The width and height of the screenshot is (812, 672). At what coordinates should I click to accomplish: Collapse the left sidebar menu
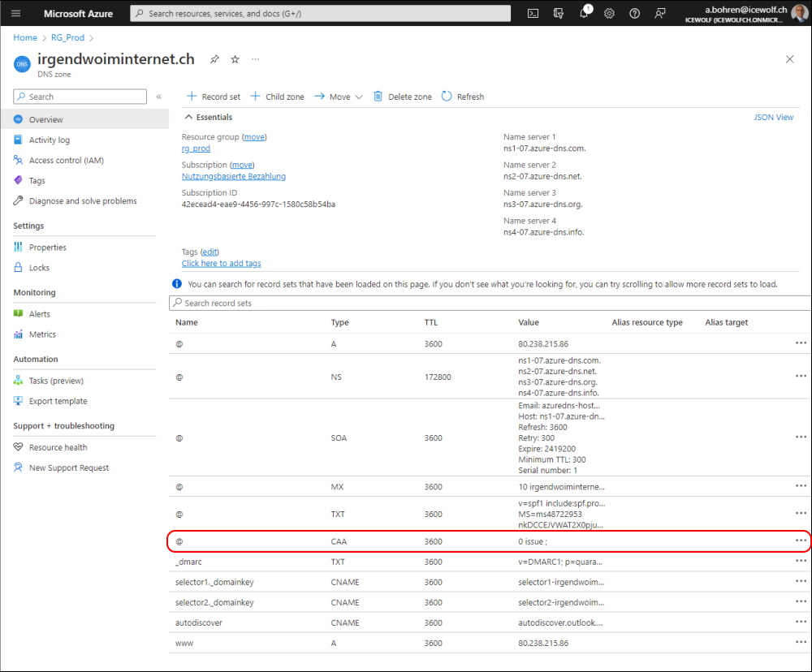(159, 97)
